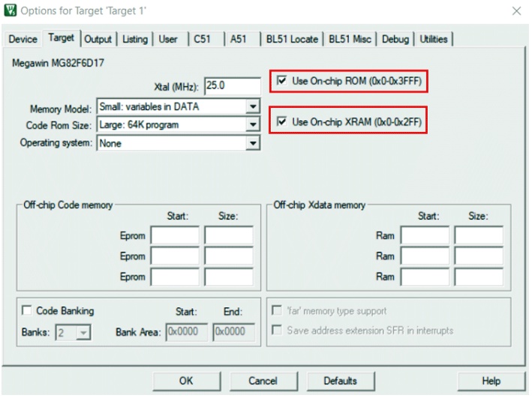Expand the Code Rom Size dropdown
This screenshot has width=532, height=398.
(x=253, y=125)
